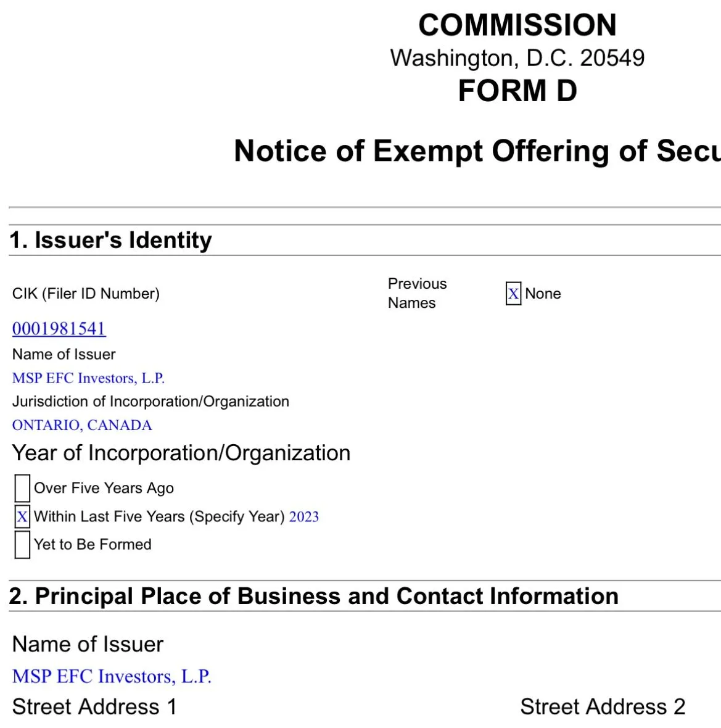Click issuer name under Principal Place of Business

click(112, 676)
